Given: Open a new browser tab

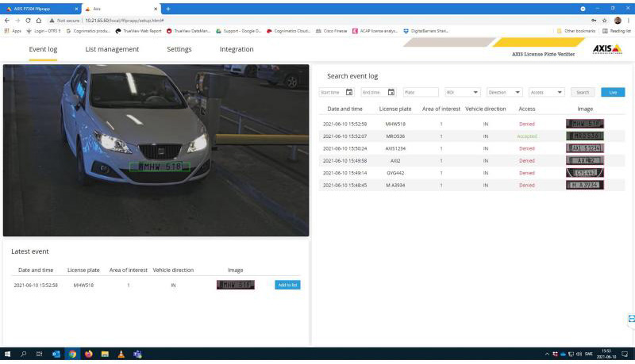Looking at the screenshot, I should coord(168,8).
